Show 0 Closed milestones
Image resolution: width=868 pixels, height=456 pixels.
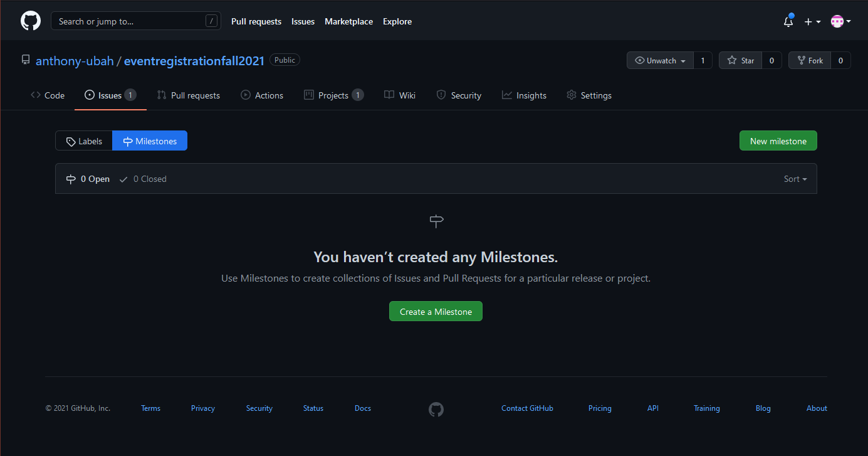coord(144,179)
